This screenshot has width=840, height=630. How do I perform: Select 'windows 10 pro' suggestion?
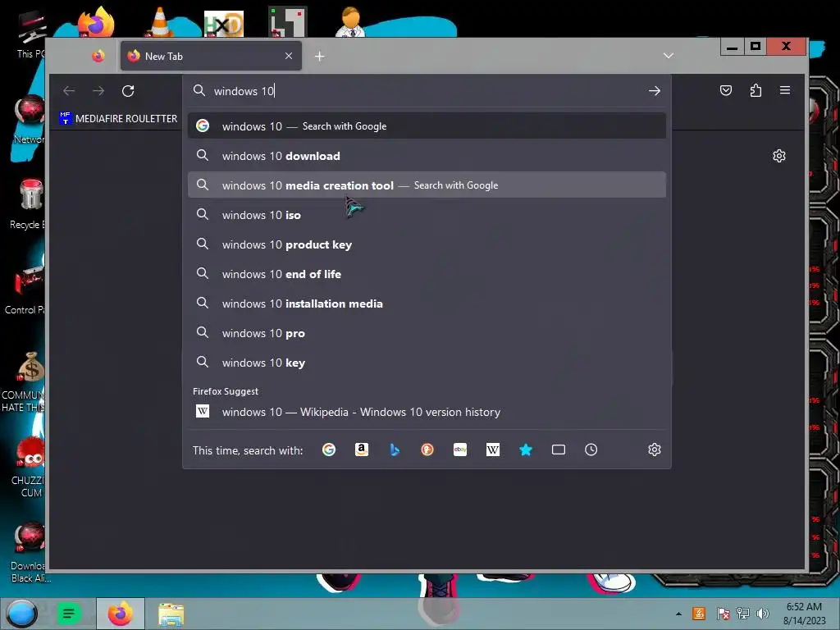pyautogui.click(x=427, y=333)
